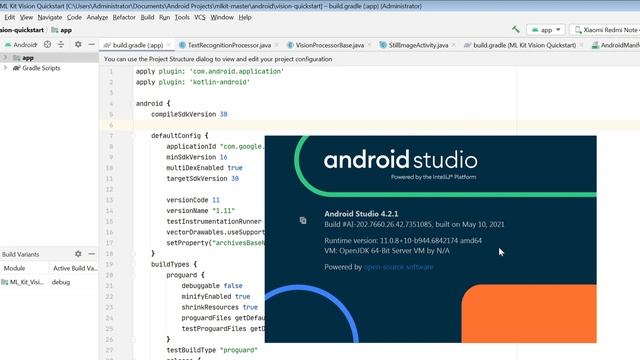The image size is (640, 360).
Task: Click testBuildType "proguard" line
Action: click(212, 350)
